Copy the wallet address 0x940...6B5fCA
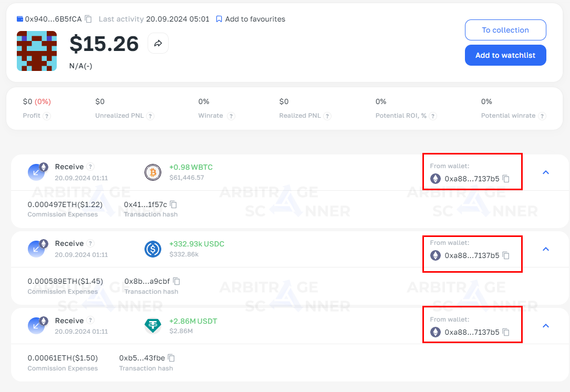The width and height of the screenshot is (570, 392). coord(88,19)
